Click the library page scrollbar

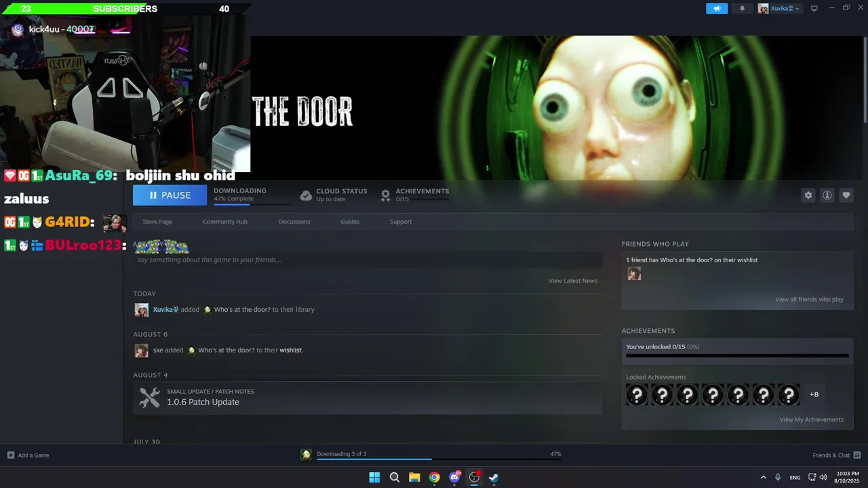tap(865, 79)
